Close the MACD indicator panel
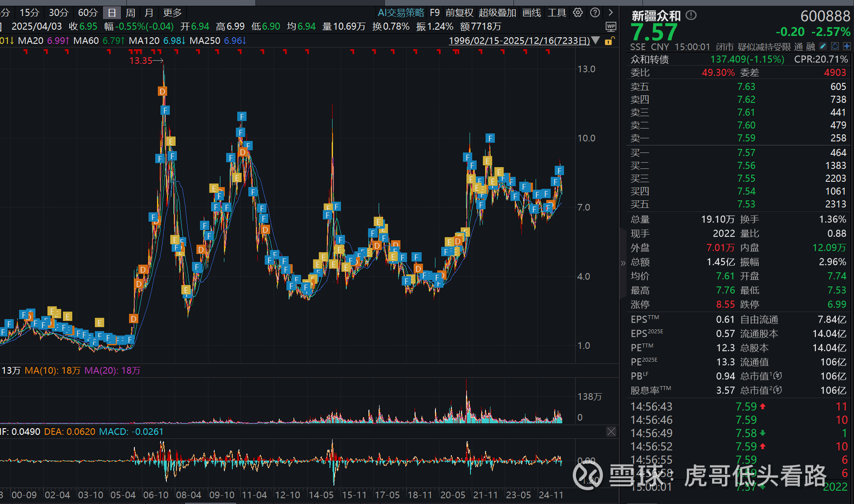854x504 pixels. (x=611, y=431)
